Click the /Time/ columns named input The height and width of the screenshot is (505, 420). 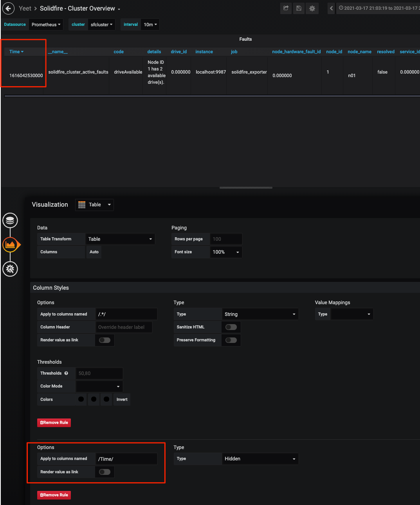[126, 459]
